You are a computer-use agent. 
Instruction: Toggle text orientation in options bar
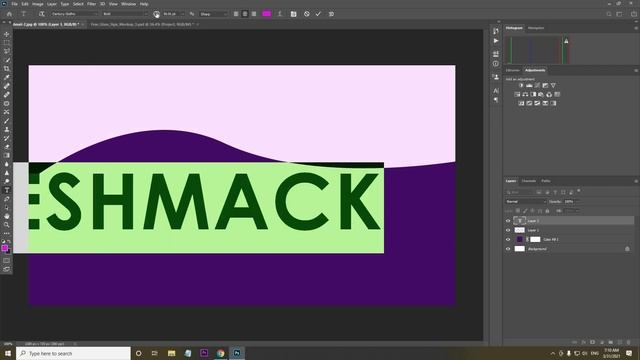click(x=42, y=14)
